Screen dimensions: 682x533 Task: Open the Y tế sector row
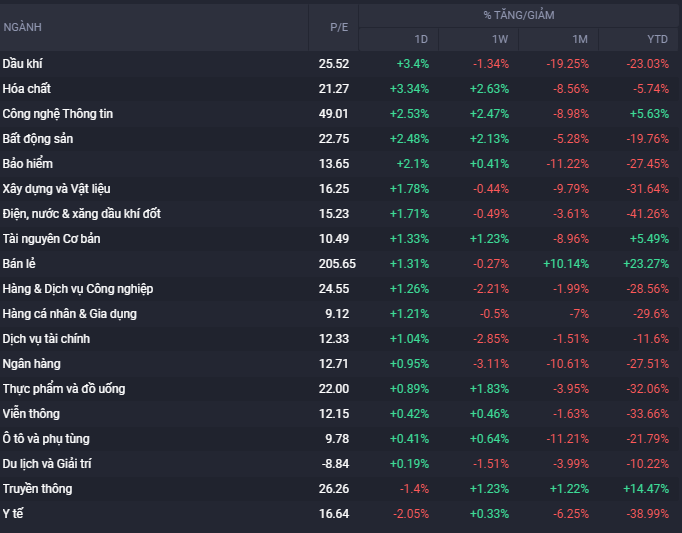pos(13,514)
